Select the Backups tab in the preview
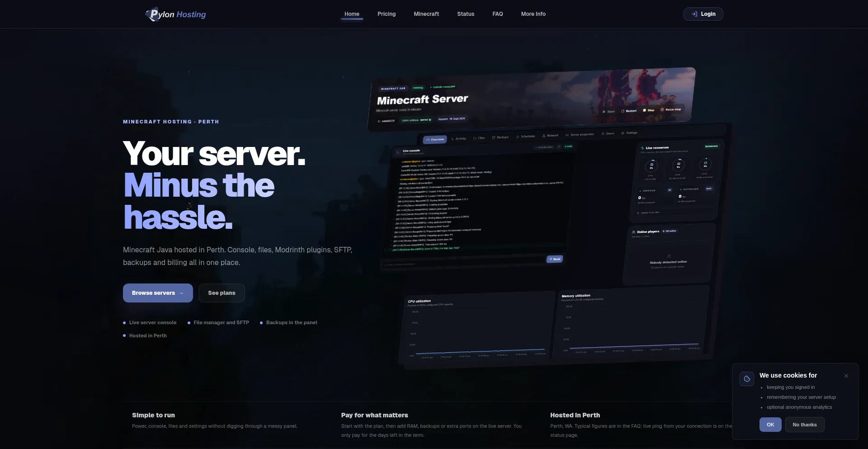The height and width of the screenshot is (449, 868). coord(500,137)
